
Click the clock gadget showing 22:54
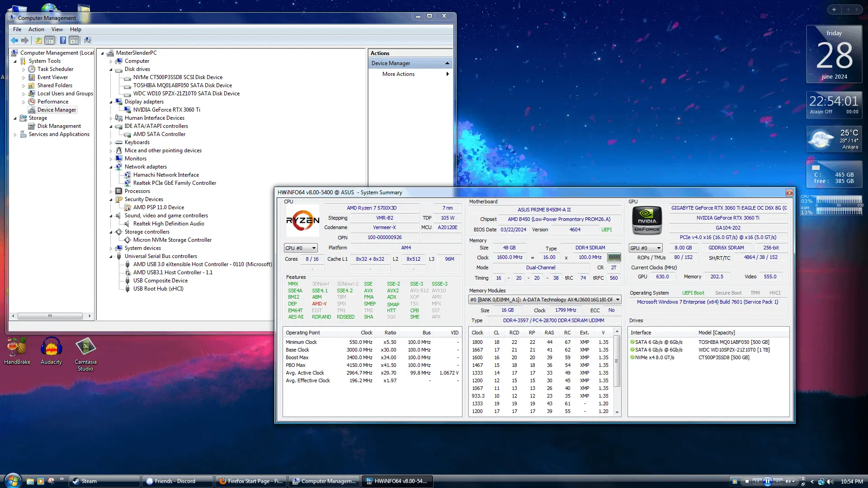[834, 105]
